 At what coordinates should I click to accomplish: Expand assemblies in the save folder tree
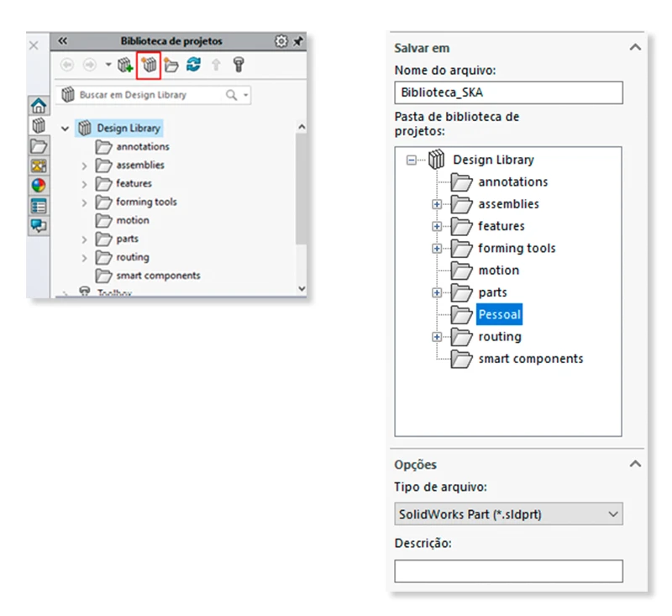(436, 204)
